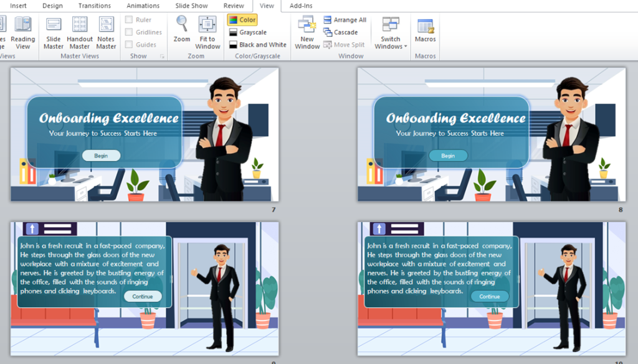The image size is (638, 364).
Task: Expand the Switch Windows dropdown
Action: (x=391, y=46)
